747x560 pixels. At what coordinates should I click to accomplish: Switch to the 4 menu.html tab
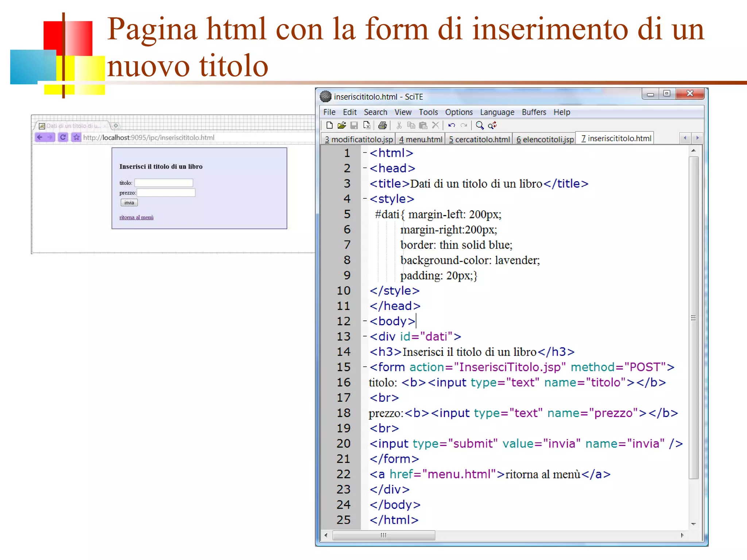[x=421, y=139]
